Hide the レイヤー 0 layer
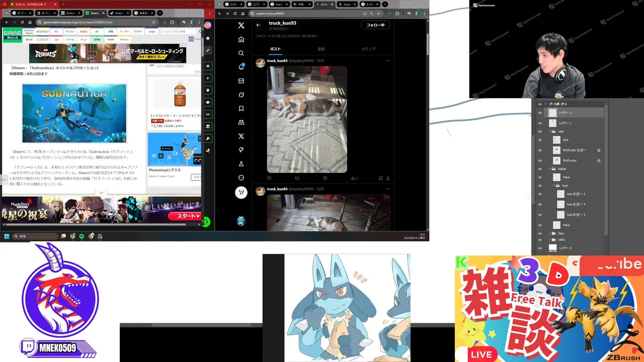Viewport: 644px width, 362px height. pos(540,248)
